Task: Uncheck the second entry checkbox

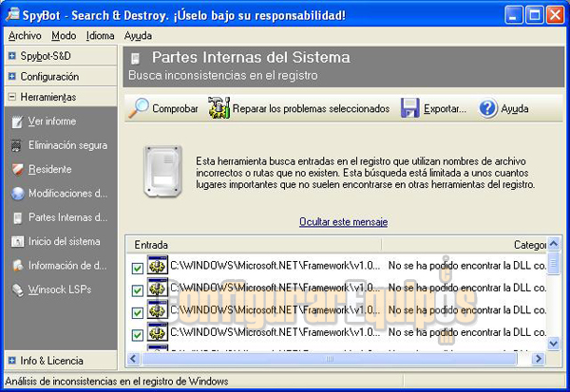Action: [138, 290]
